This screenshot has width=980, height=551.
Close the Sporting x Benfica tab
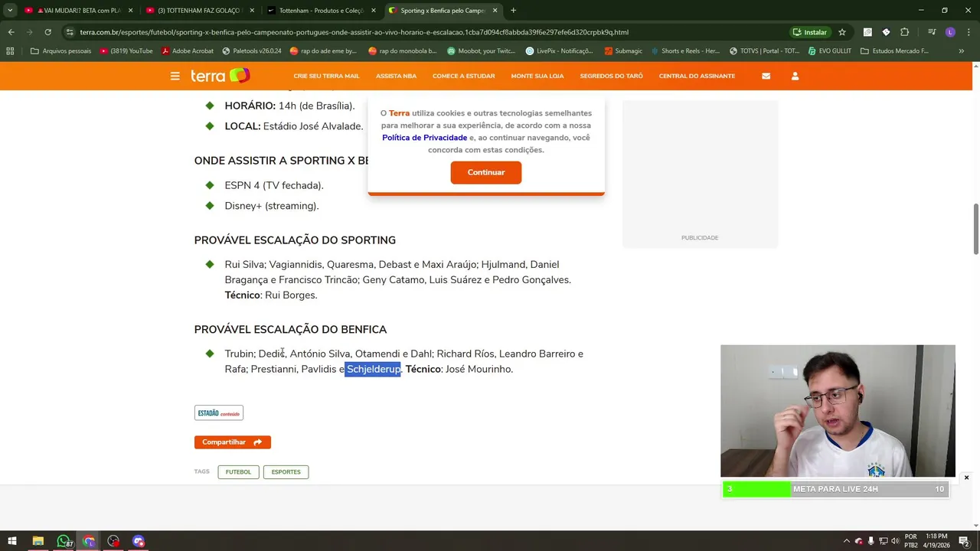(x=495, y=11)
